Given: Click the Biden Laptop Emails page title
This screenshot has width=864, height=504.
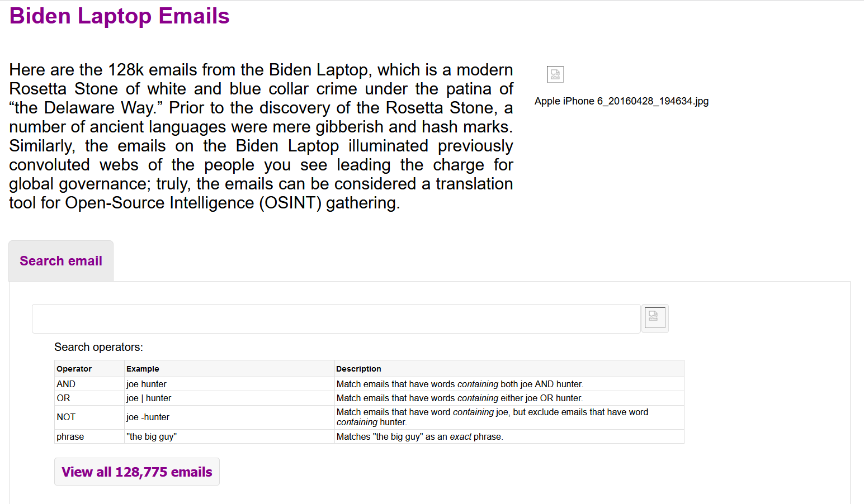Looking at the screenshot, I should (120, 16).
